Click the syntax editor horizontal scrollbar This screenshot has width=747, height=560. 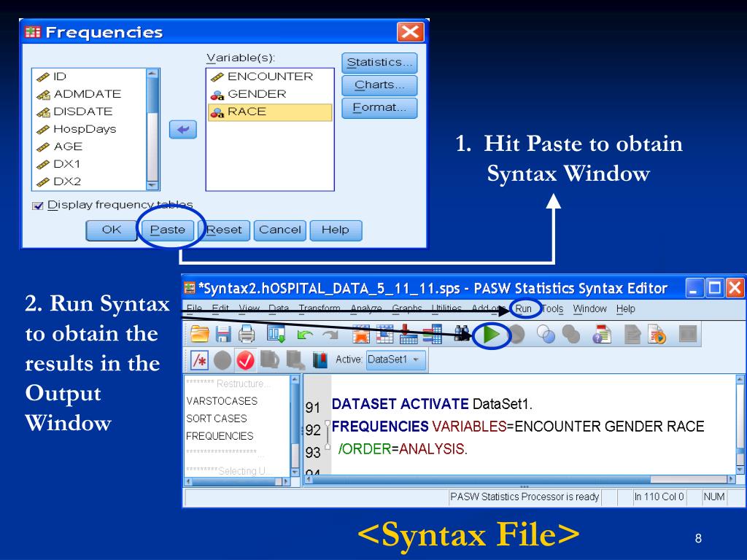(519, 479)
